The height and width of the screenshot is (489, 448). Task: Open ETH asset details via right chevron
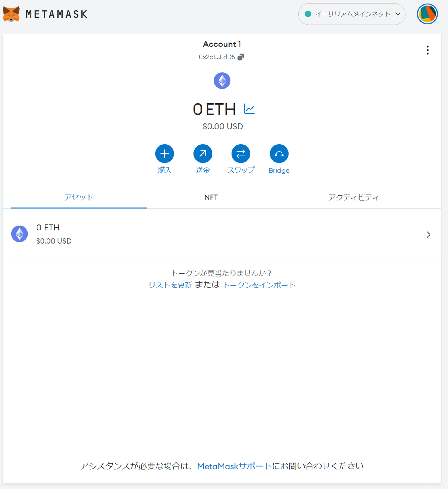click(x=429, y=234)
